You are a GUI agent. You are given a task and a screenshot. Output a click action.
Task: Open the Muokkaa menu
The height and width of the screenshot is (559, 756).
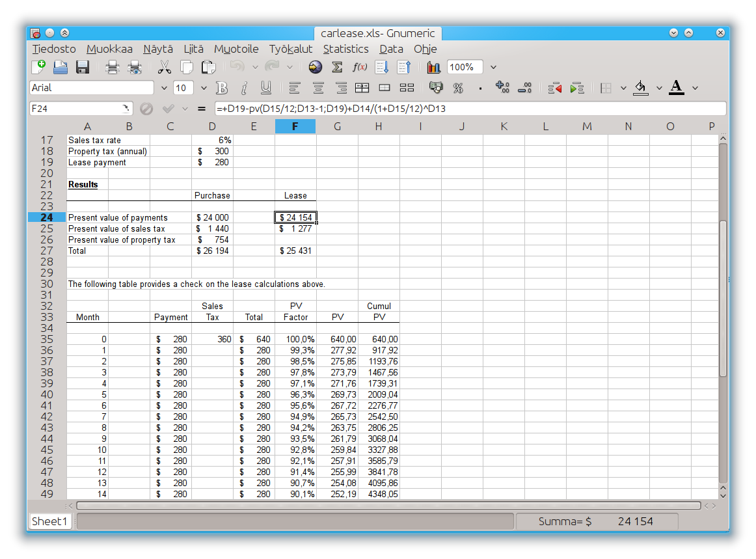pos(109,49)
